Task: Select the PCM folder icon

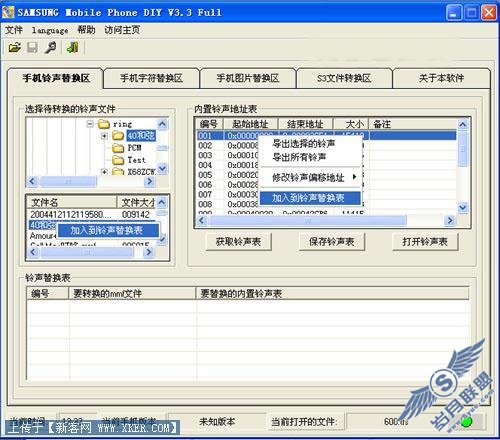Action: (118, 148)
